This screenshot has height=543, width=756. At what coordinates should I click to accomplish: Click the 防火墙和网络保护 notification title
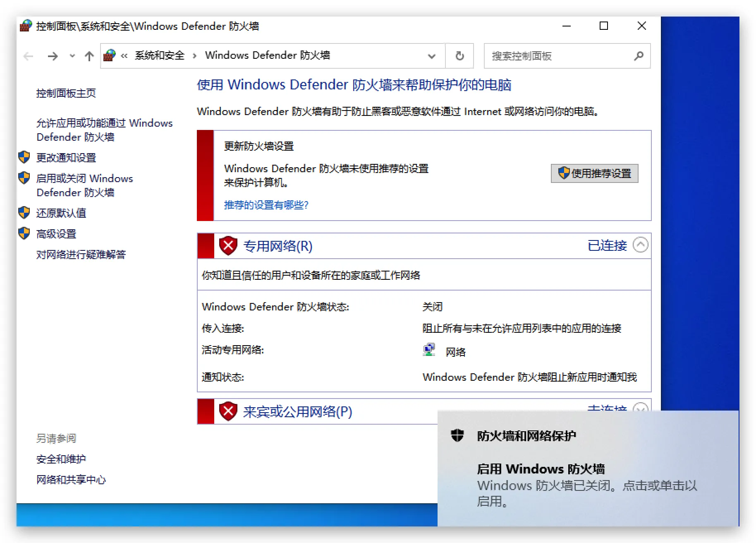coord(526,436)
